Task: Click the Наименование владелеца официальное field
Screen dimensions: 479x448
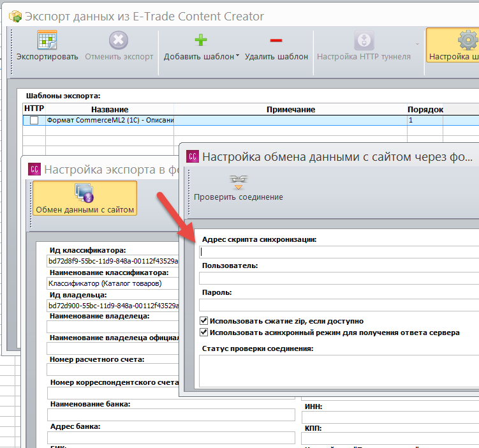Action: (x=113, y=348)
